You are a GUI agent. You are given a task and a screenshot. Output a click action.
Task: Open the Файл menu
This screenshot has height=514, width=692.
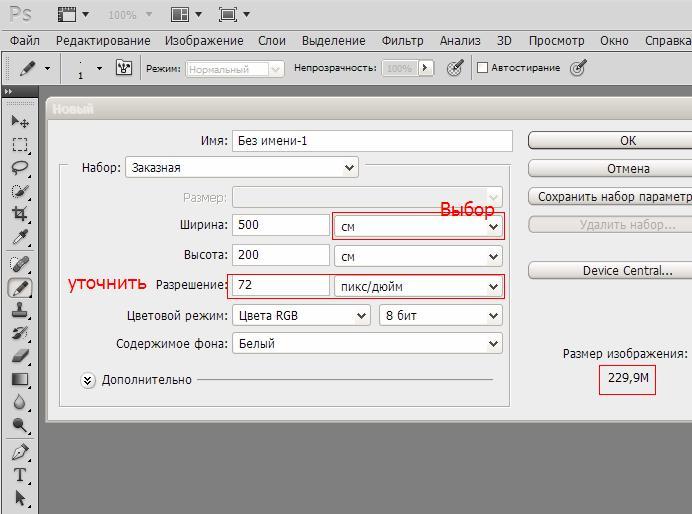click(25, 41)
